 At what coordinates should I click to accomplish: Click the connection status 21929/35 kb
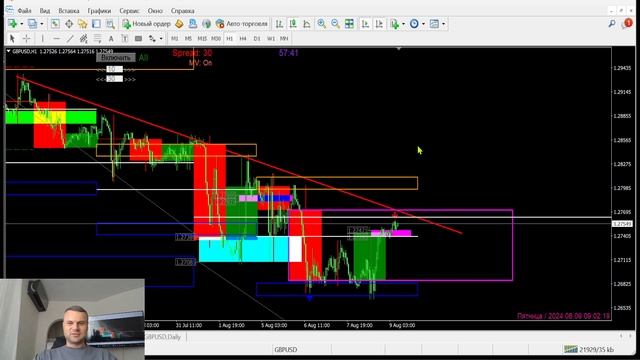pyautogui.click(x=589, y=349)
